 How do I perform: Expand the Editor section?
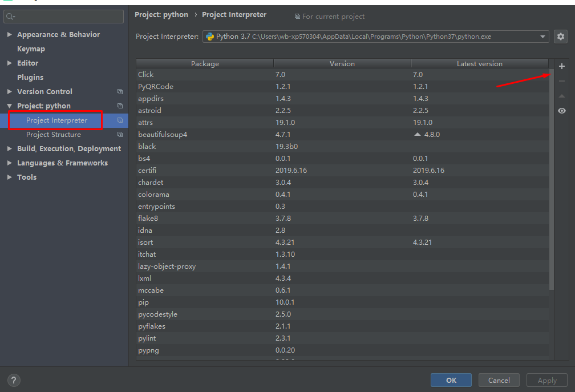[10, 63]
